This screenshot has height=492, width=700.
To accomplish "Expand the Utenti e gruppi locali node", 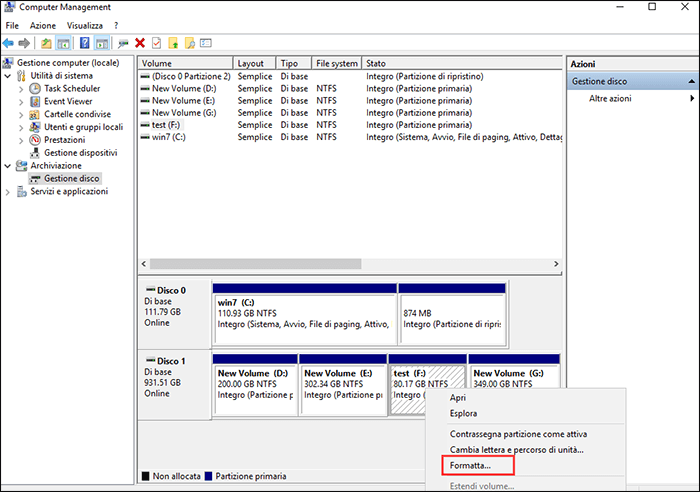I will [x=21, y=128].
